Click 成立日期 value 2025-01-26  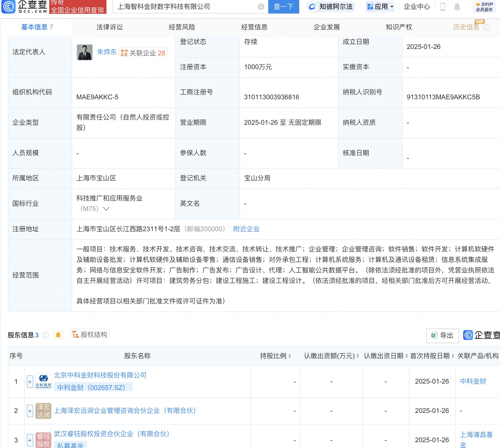tap(424, 47)
